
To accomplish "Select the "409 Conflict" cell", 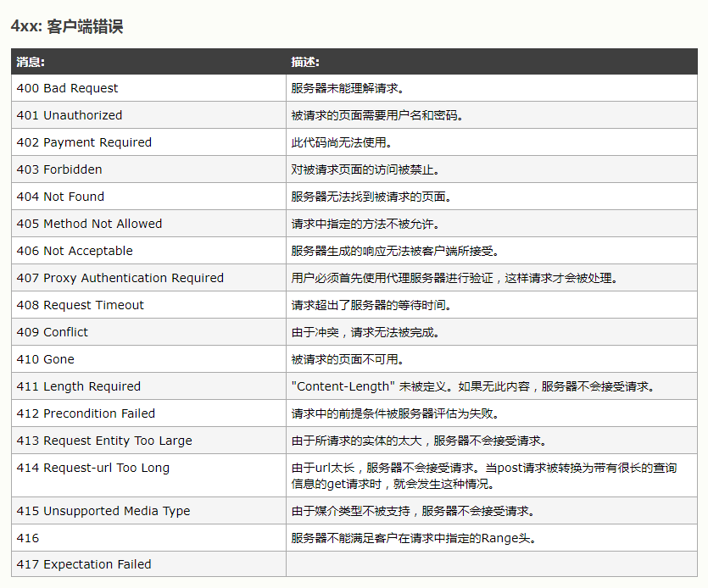I will coord(148,331).
